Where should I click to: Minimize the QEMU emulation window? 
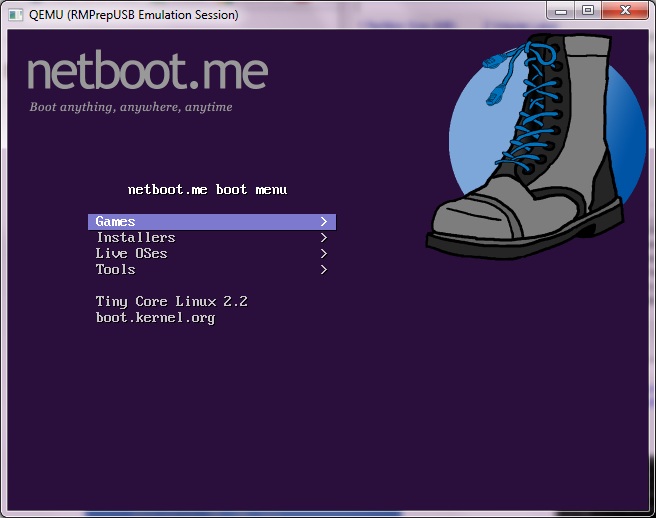coord(561,11)
